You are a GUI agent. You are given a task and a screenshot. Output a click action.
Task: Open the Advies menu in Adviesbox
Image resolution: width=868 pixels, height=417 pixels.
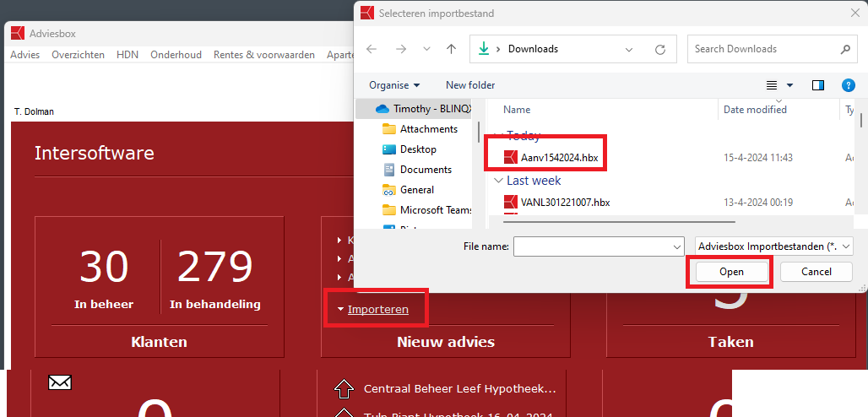[25, 55]
